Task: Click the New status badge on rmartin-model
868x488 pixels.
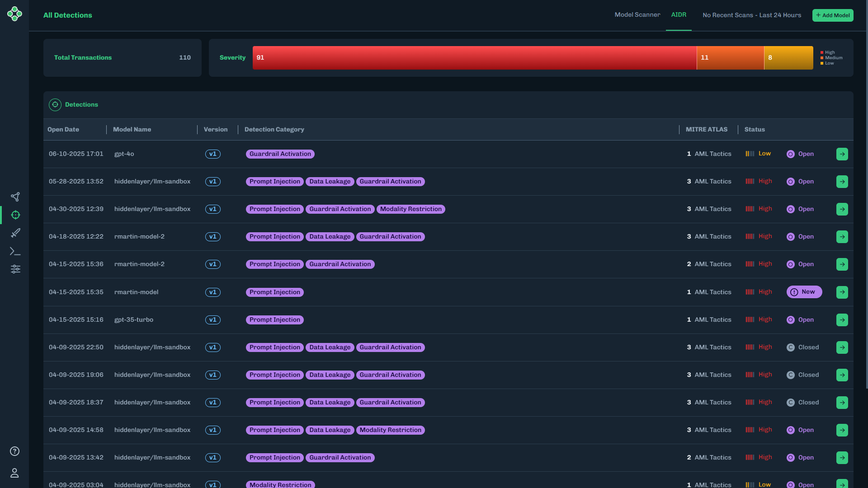Action: [x=804, y=292]
